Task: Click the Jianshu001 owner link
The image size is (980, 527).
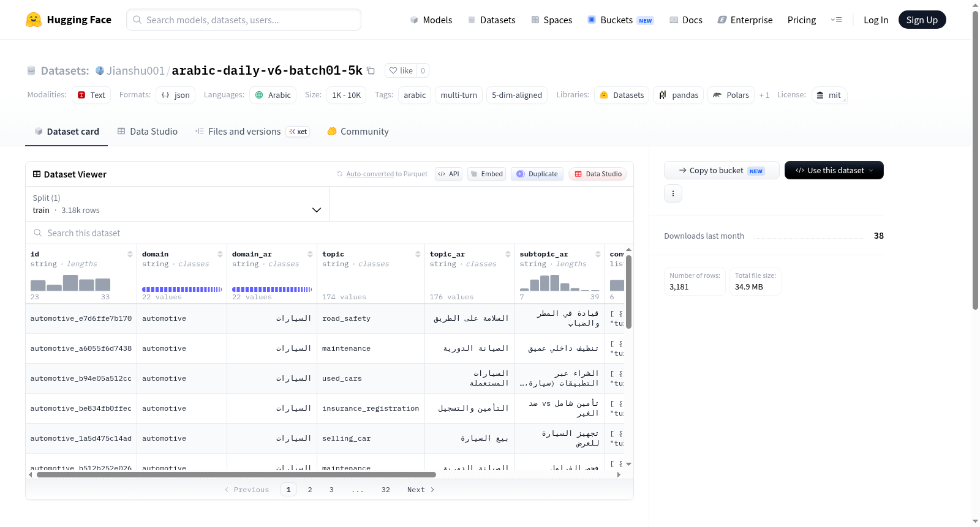Action: (x=135, y=70)
